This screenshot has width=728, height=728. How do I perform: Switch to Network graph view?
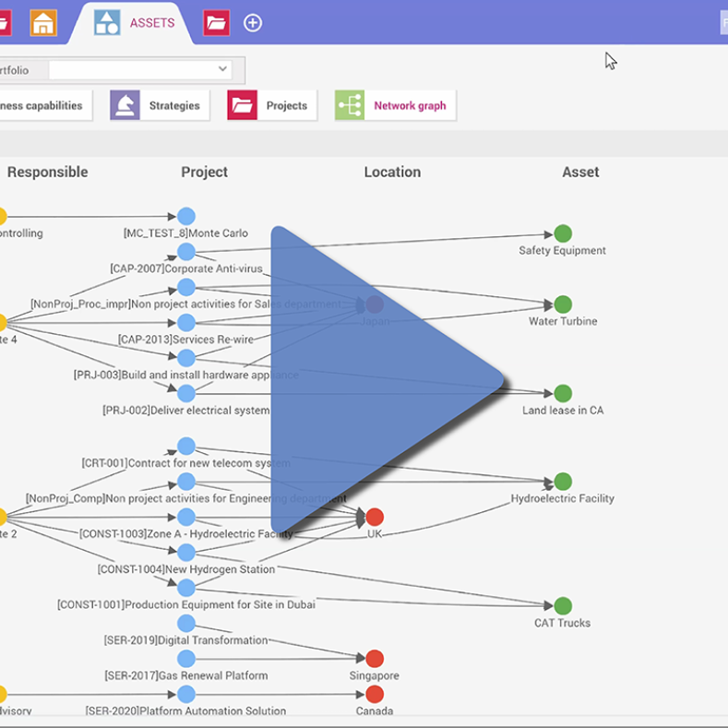tap(396, 105)
